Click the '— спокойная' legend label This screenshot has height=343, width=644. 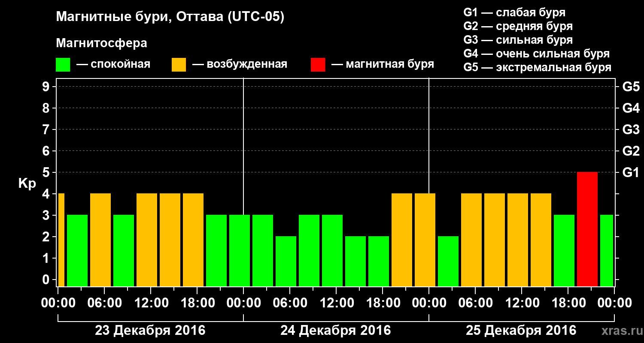point(113,65)
